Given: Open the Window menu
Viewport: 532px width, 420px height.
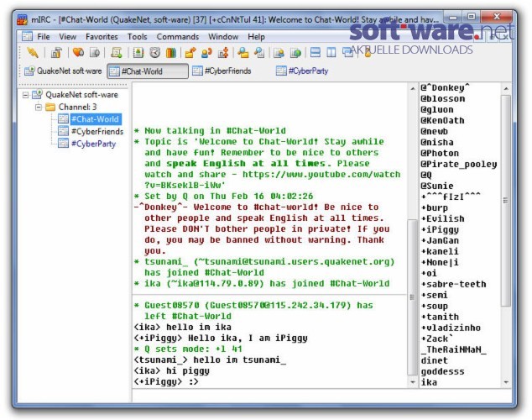Looking at the screenshot, I should tap(223, 37).
